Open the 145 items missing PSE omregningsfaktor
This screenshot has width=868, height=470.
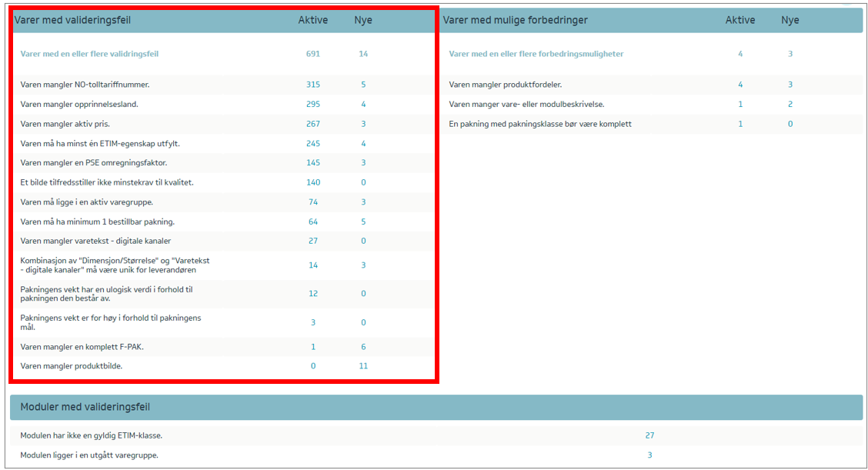(312, 163)
